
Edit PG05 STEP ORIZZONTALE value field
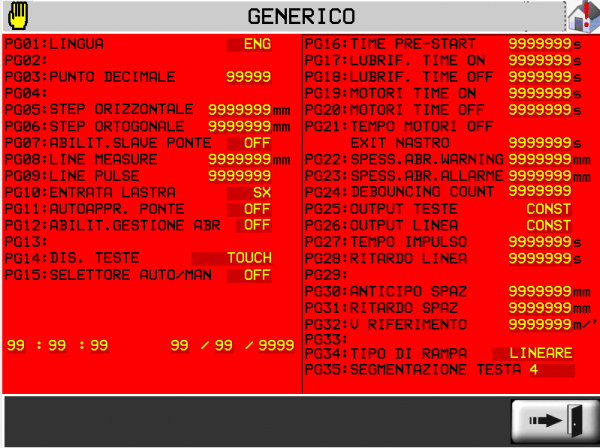click(239, 109)
